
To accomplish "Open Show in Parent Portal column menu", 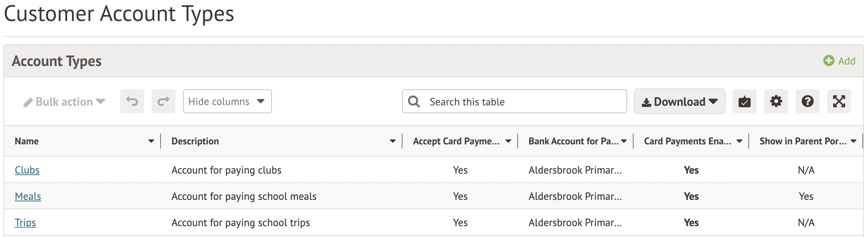I will 853,141.
